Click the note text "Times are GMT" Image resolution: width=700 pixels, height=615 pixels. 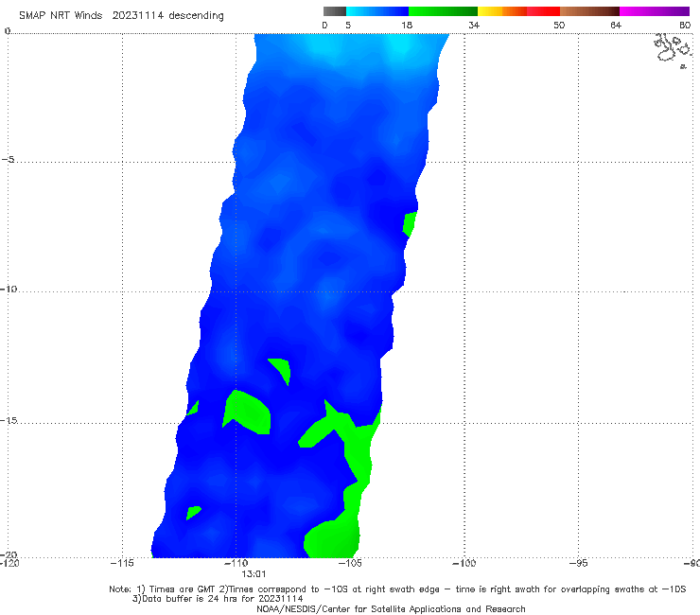(x=182, y=589)
